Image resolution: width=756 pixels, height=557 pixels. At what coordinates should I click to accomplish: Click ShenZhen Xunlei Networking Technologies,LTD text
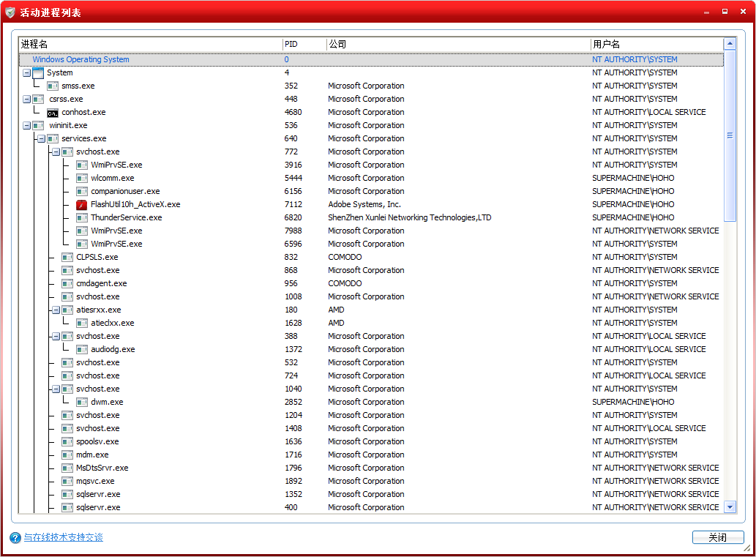click(x=409, y=217)
